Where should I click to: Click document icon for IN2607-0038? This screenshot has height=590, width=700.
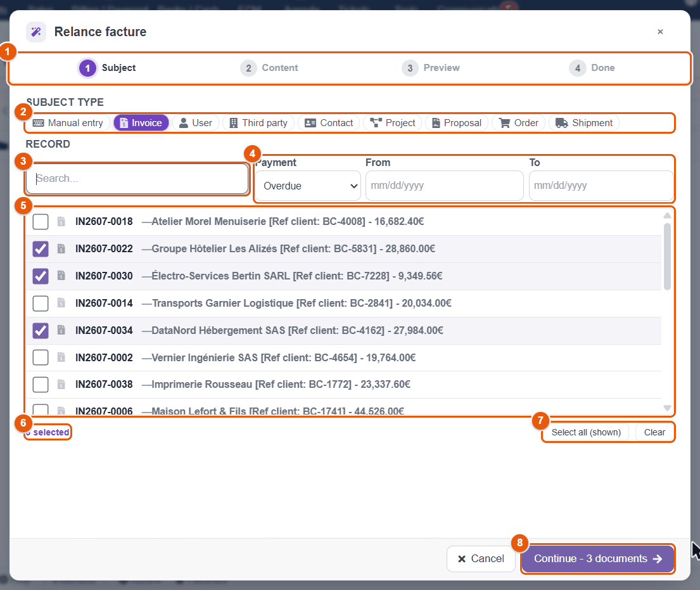[61, 383]
